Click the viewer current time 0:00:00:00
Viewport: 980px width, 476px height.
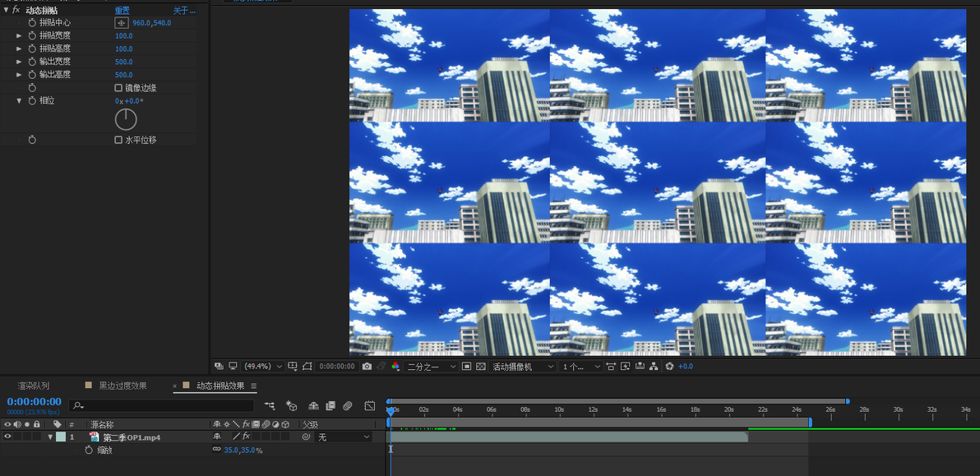(337, 367)
